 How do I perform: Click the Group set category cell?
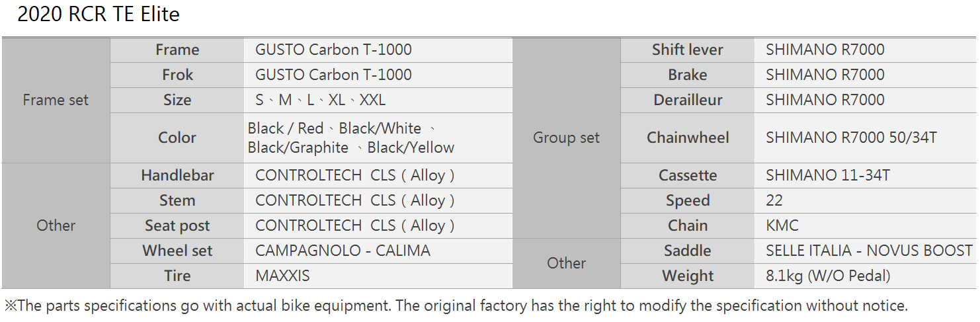(566, 138)
